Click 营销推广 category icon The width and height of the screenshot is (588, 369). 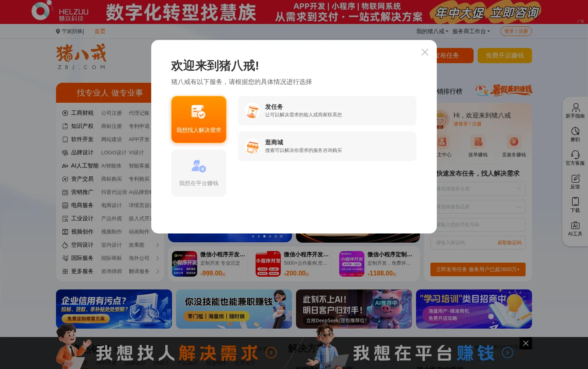point(65,192)
